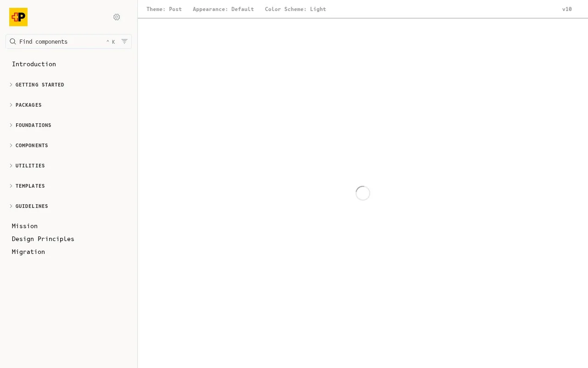Expand the Components section
Image resolution: width=588 pixels, height=368 pixels.
click(29, 145)
